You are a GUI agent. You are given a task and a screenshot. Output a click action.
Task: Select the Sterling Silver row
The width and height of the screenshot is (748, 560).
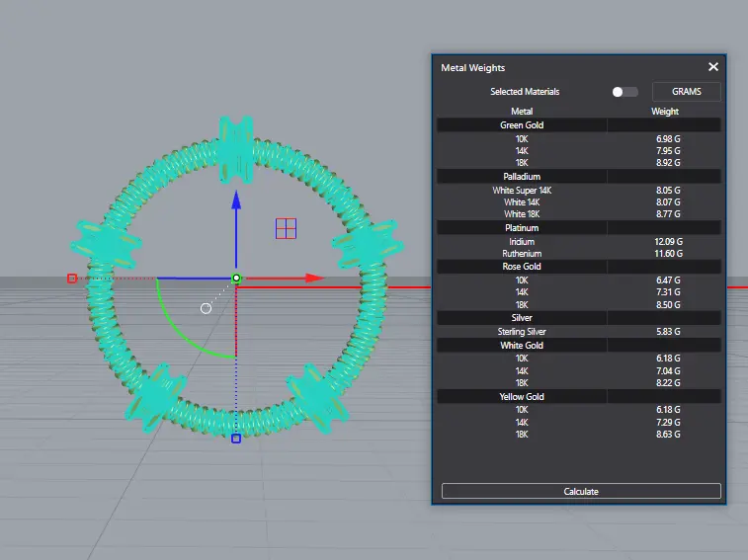[522, 332]
